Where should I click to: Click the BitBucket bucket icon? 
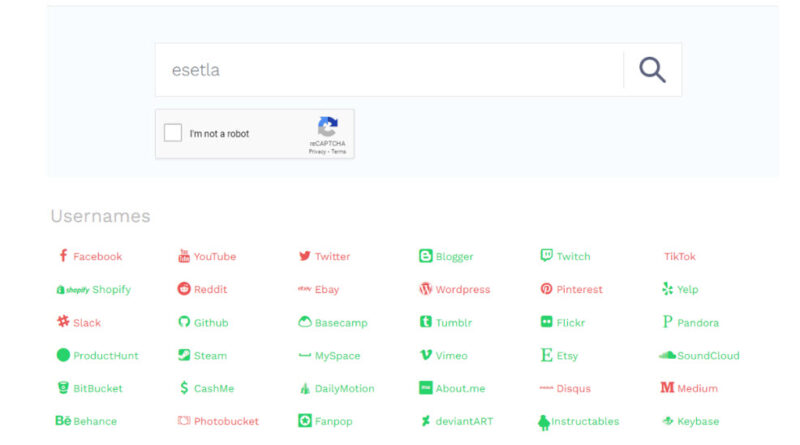click(x=63, y=388)
